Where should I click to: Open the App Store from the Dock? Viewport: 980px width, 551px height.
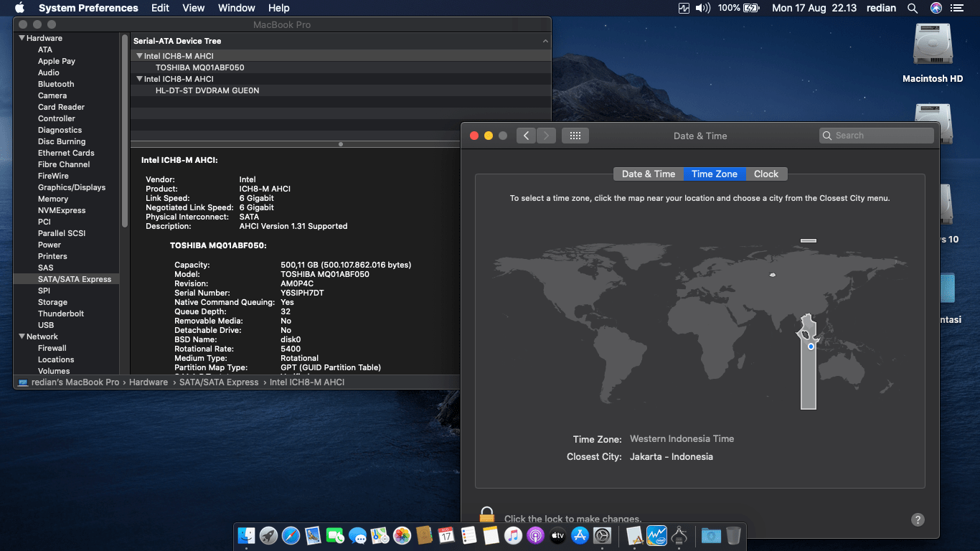[580, 535]
